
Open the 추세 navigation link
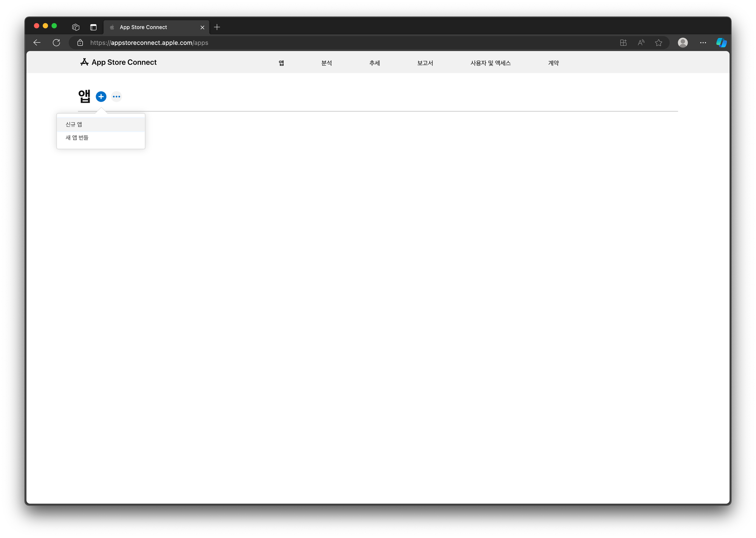(x=375, y=63)
